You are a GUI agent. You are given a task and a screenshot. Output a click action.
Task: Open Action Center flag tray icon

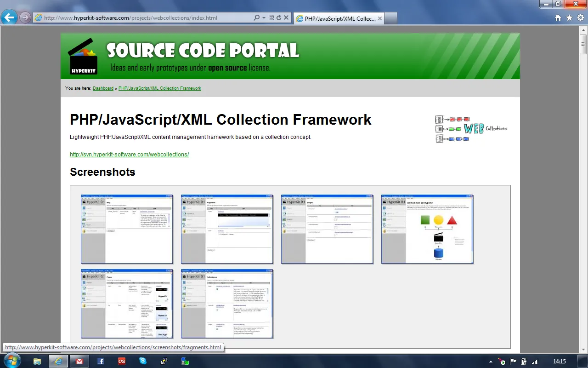[513, 362]
